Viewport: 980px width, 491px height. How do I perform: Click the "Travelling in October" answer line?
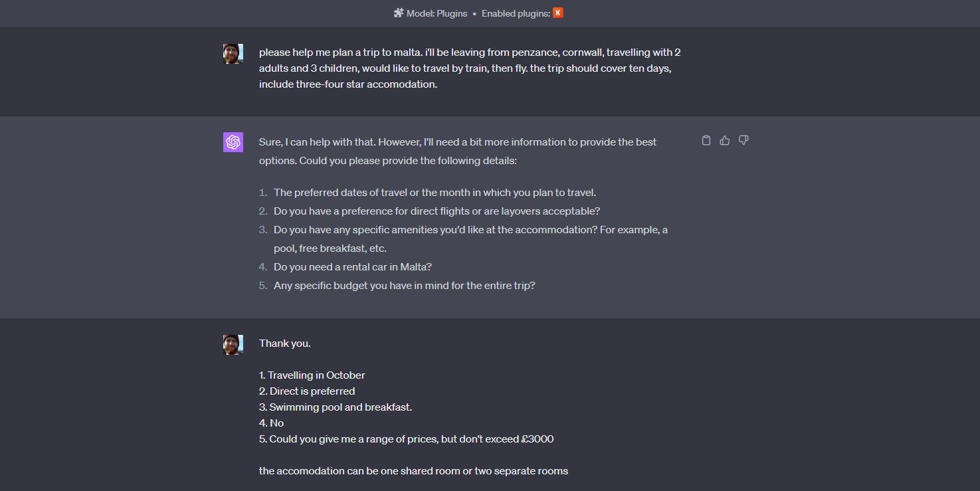coord(312,375)
